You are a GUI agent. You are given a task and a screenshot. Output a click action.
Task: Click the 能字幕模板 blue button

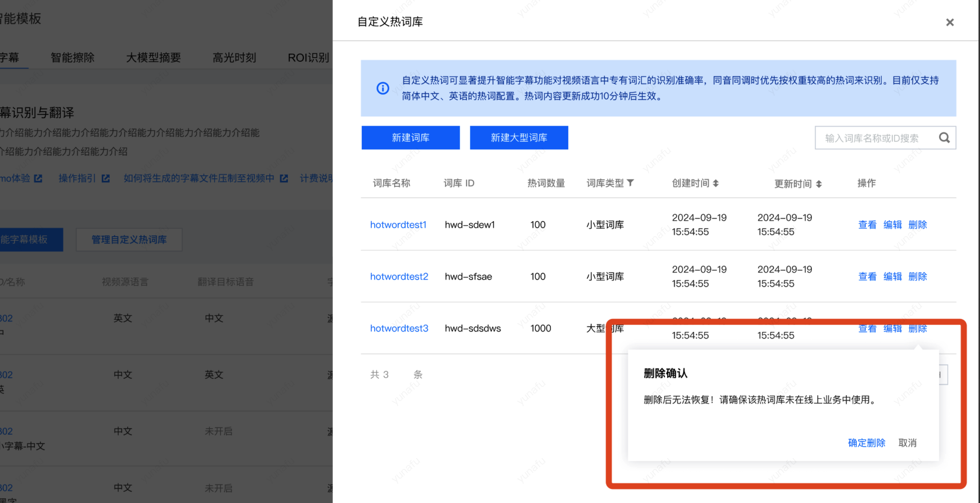(31, 240)
